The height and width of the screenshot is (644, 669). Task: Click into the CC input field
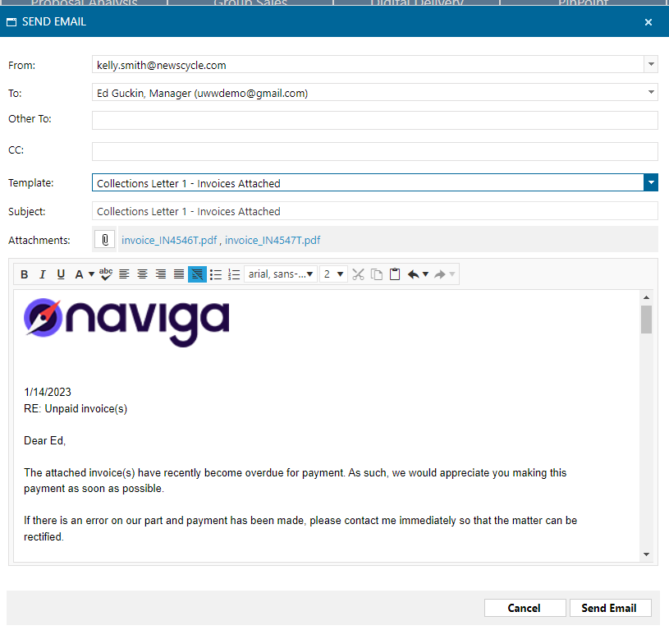point(374,151)
